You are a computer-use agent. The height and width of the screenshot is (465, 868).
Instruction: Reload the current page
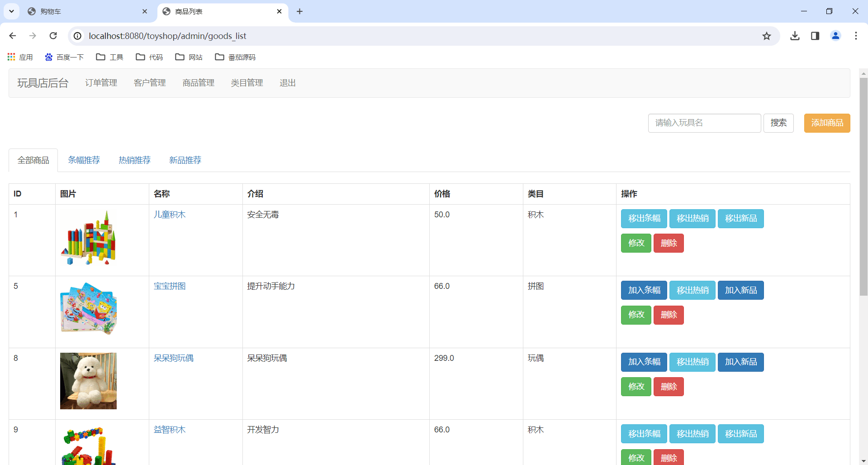(x=53, y=36)
